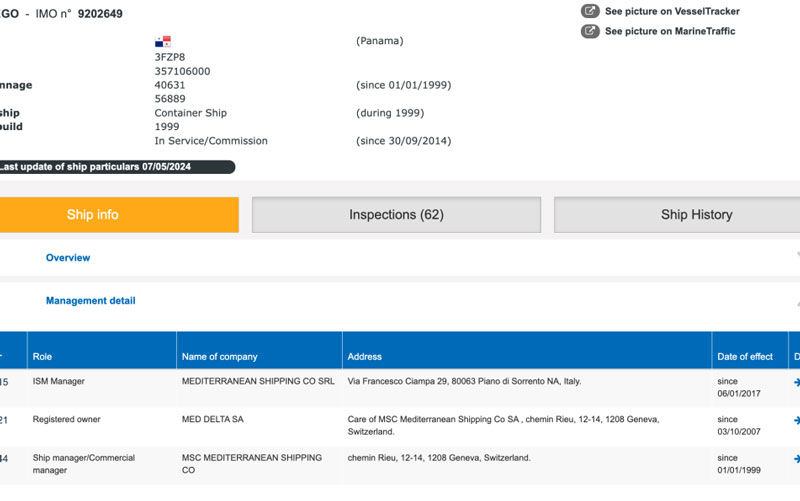Open the MarineTraffic external link icon
The height and width of the screenshot is (501, 800).
[590, 31]
